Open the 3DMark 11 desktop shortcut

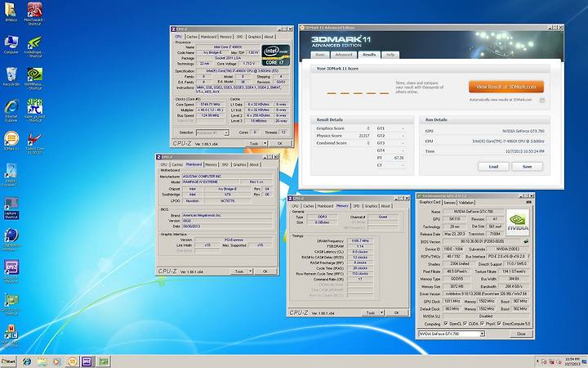[11, 141]
